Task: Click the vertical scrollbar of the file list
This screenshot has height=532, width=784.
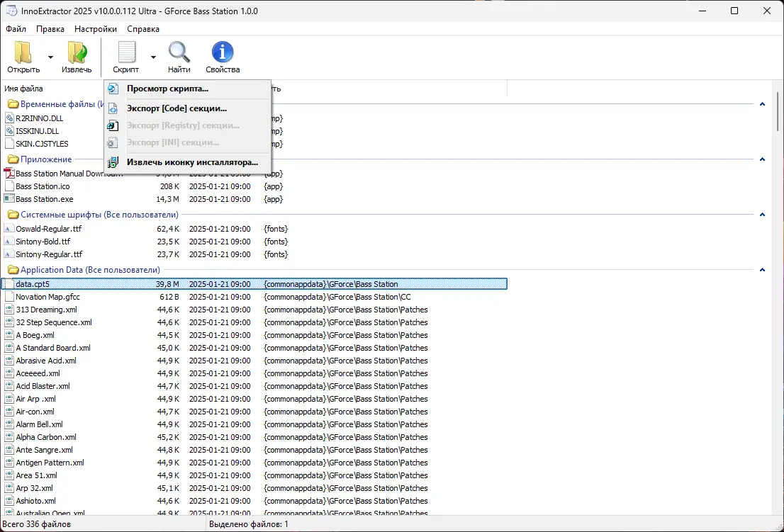Action: coord(778,111)
